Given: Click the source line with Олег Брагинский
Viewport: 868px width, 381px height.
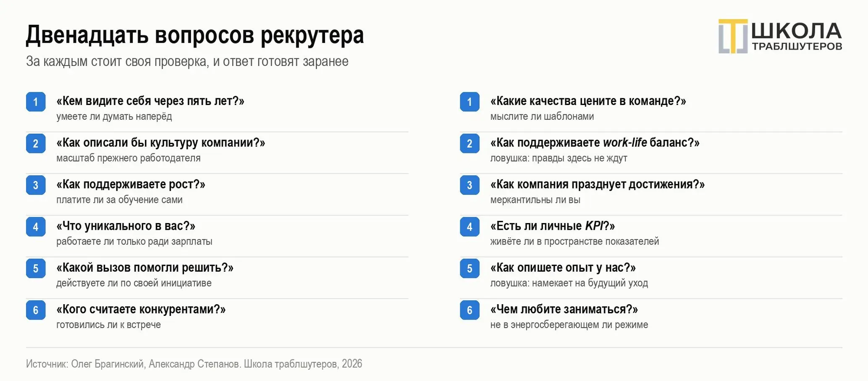Looking at the screenshot, I should (x=194, y=364).
